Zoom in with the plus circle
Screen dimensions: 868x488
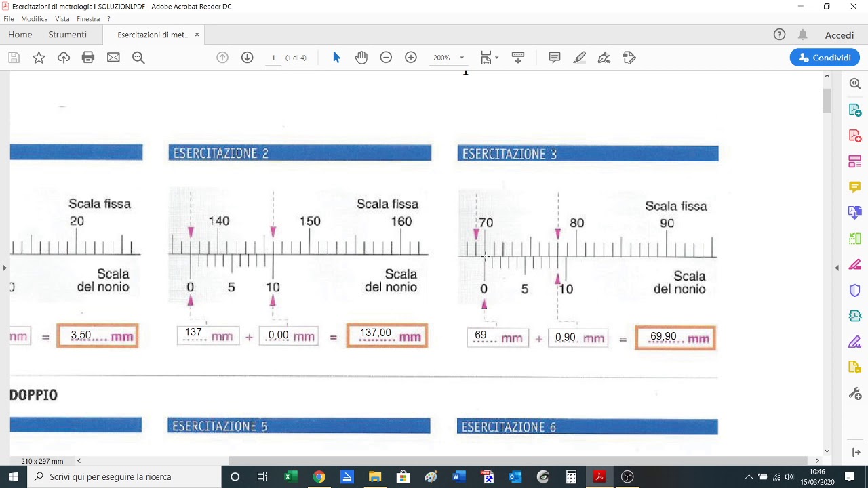411,58
